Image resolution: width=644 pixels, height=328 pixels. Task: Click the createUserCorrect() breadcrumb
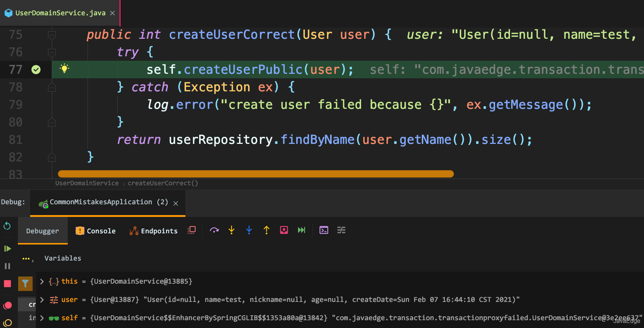click(x=163, y=183)
